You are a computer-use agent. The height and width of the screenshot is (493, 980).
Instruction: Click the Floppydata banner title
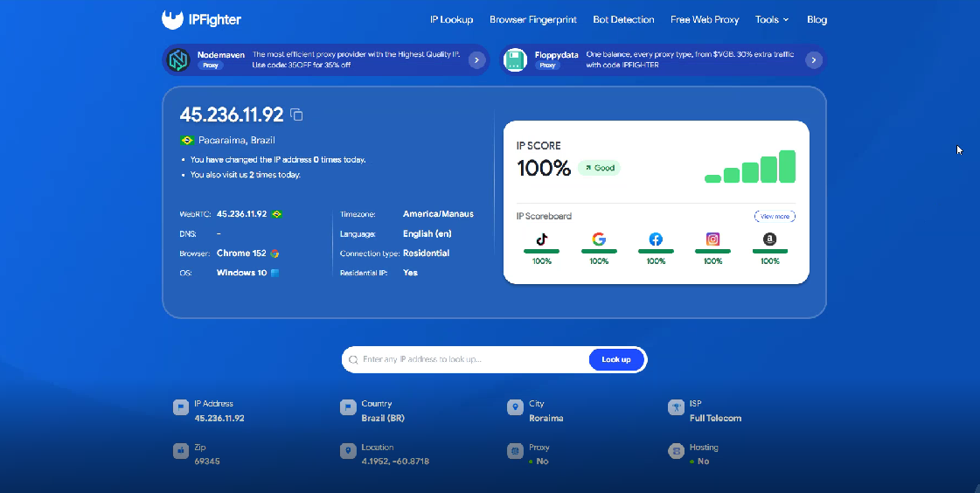556,55
